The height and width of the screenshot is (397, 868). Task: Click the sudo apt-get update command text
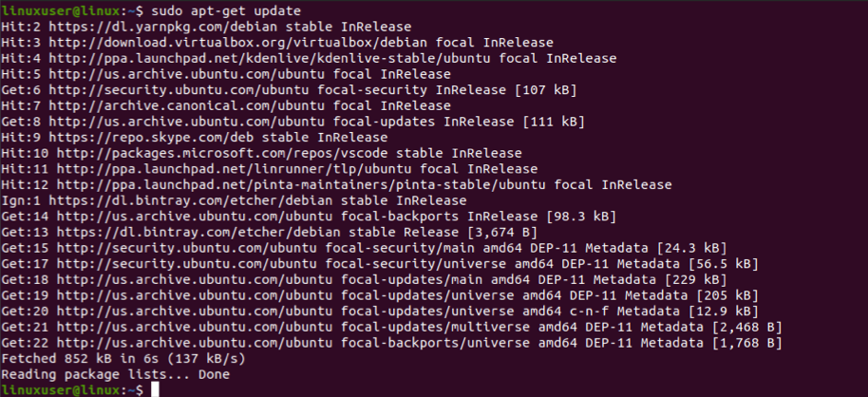pyautogui.click(x=227, y=10)
